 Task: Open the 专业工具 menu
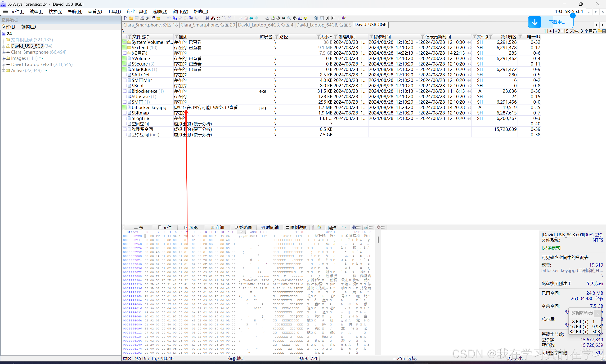136,12
